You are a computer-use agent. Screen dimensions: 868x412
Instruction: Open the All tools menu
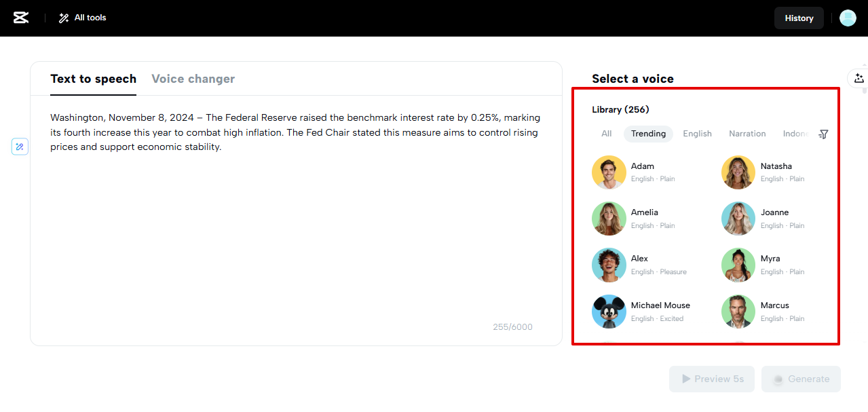83,18
